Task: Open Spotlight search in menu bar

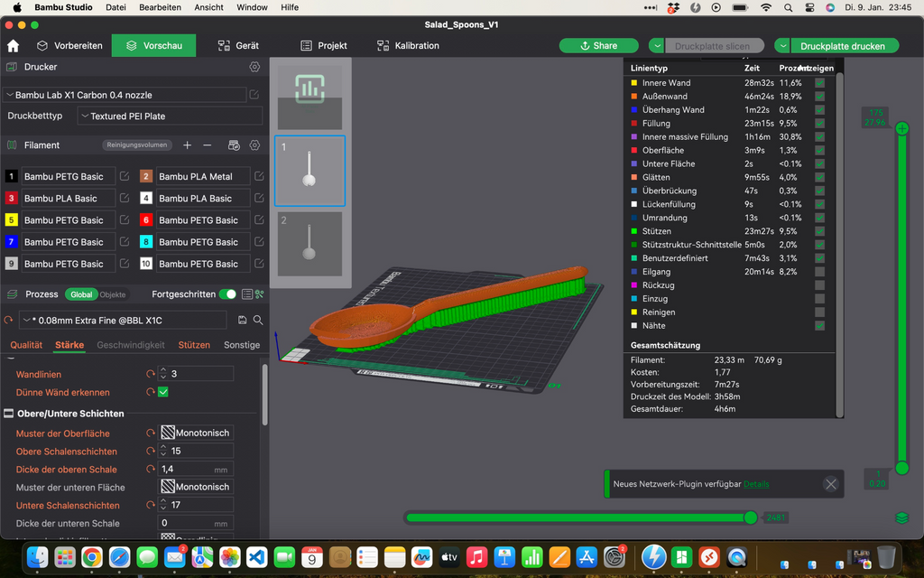Action: pos(788,7)
